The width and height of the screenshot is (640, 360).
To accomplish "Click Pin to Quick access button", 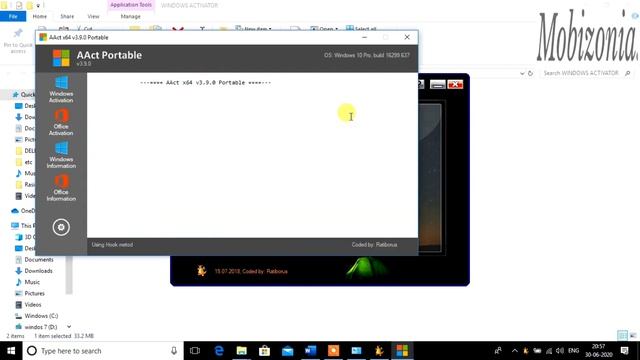I will pos(18,41).
